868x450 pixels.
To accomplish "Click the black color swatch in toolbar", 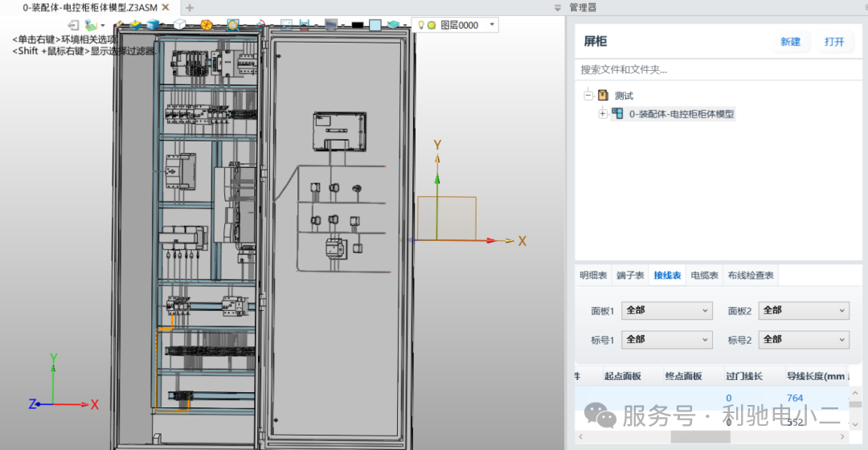I will point(358,25).
